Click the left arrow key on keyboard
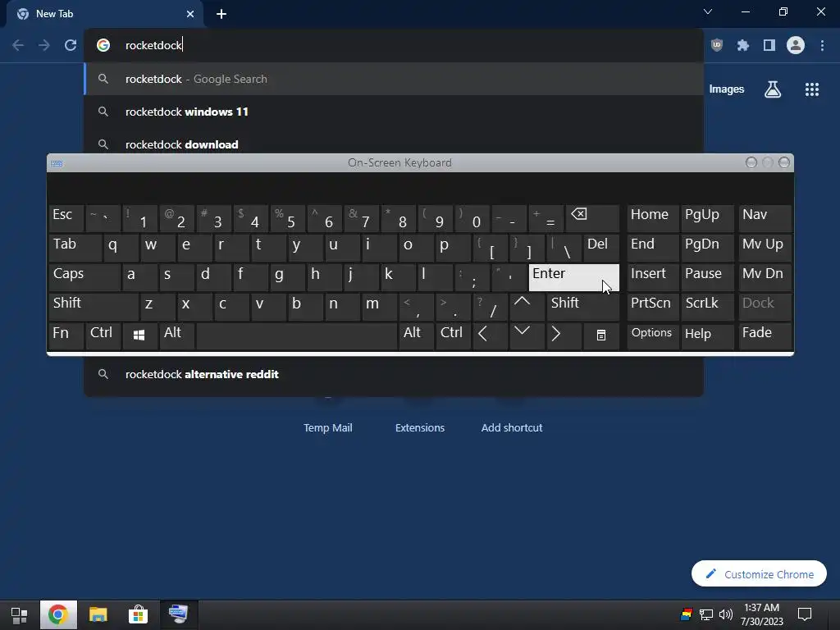This screenshot has width=840, height=630. click(491, 336)
